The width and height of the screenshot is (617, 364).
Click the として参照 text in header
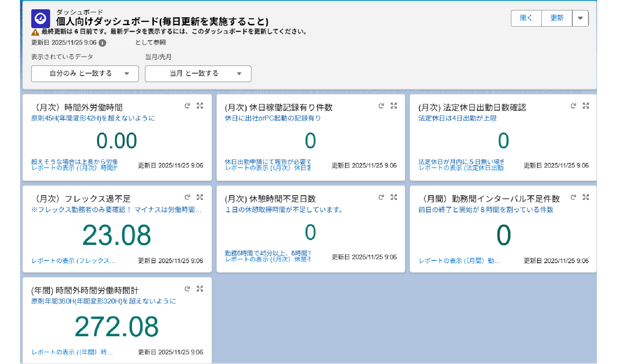tap(150, 42)
